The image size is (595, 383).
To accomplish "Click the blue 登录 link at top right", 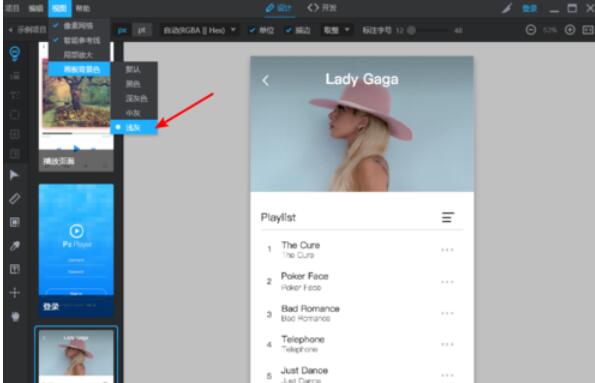I will click(x=530, y=8).
